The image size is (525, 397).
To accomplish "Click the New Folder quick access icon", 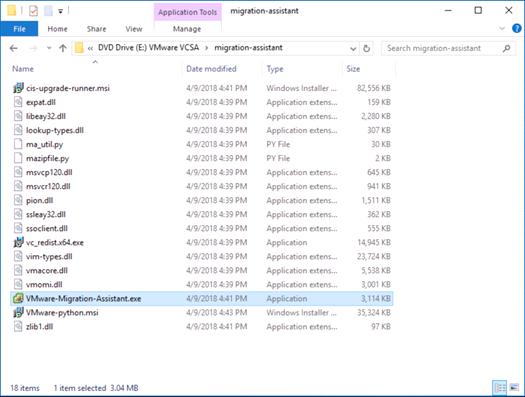I will tap(49, 11).
